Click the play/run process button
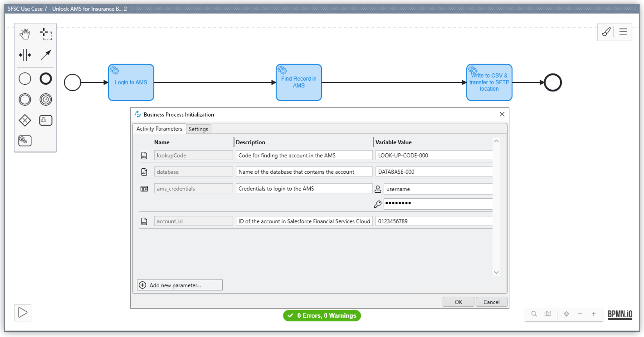The height and width of the screenshot is (337, 644). 23,312
